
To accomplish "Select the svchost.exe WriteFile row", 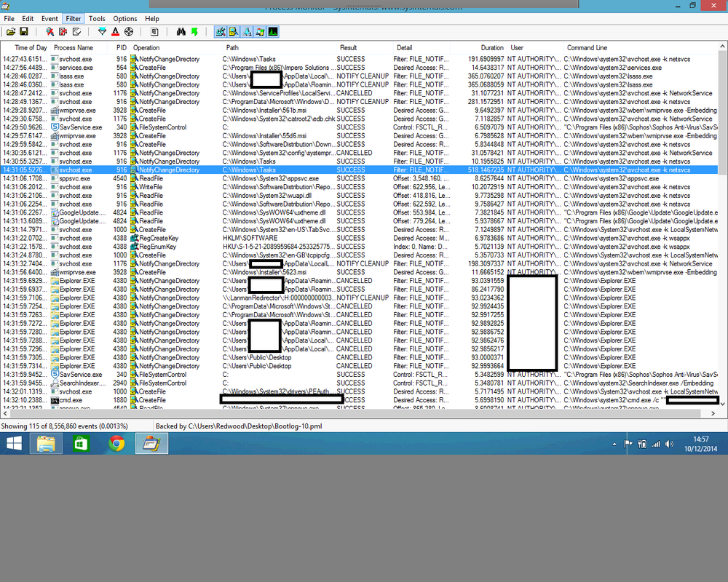I will click(360, 187).
